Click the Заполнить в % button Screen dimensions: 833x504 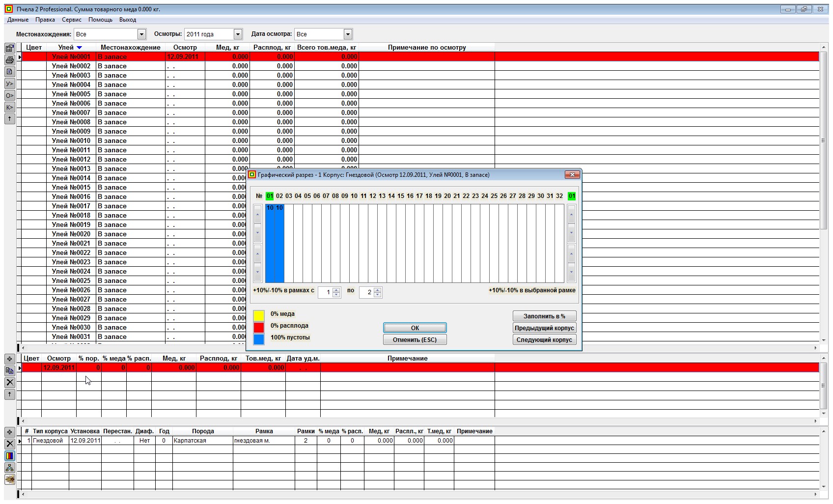click(x=544, y=316)
